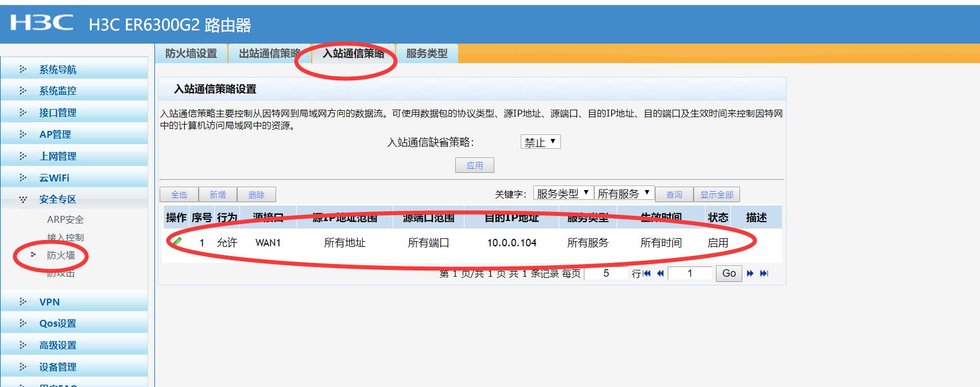Click the 序号 column header
The height and width of the screenshot is (387, 980).
tap(202, 218)
